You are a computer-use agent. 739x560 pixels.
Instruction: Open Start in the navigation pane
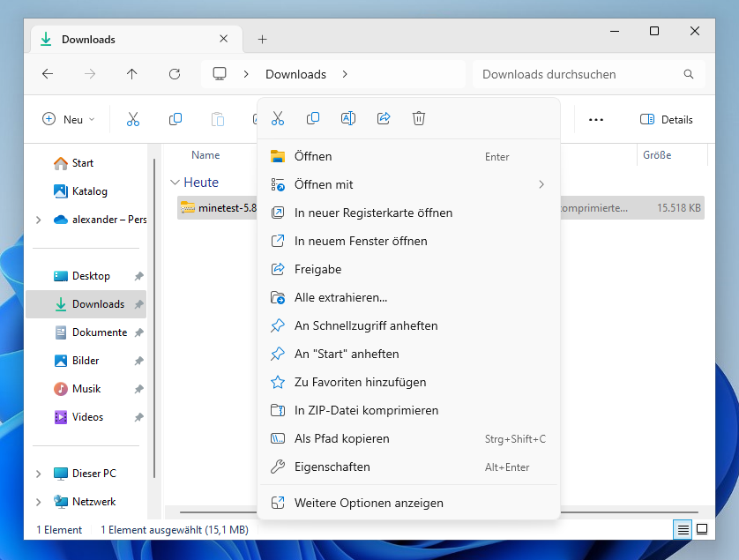tap(73, 163)
